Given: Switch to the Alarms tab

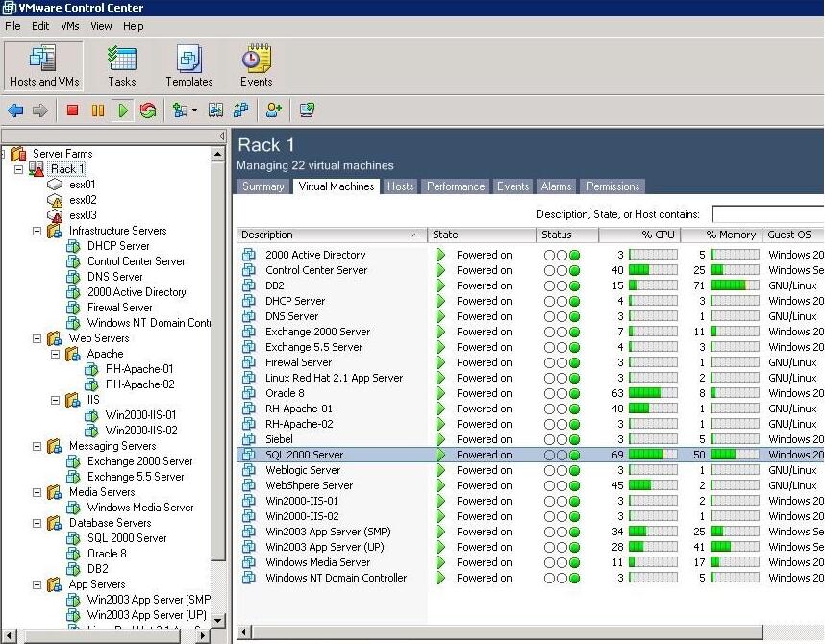Looking at the screenshot, I should coord(556,186).
